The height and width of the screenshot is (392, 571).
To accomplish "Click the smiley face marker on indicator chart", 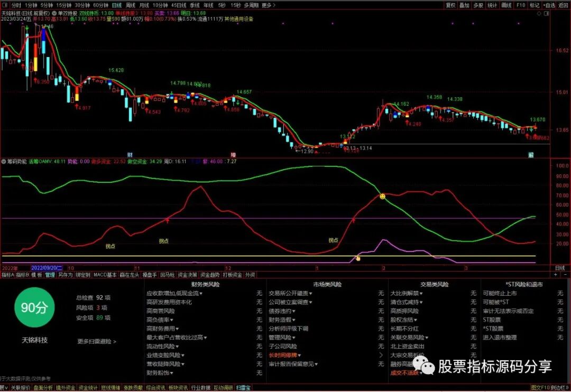I will [x=382, y=197].
